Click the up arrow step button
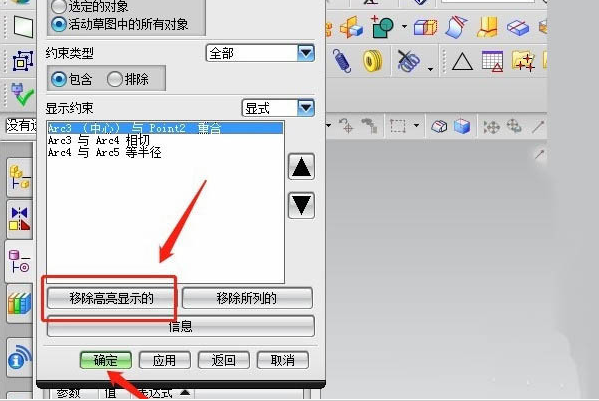 point(301,167)
